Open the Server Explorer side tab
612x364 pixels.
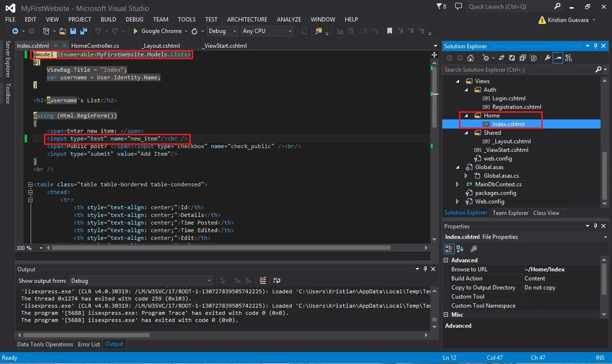click(8, 59)
